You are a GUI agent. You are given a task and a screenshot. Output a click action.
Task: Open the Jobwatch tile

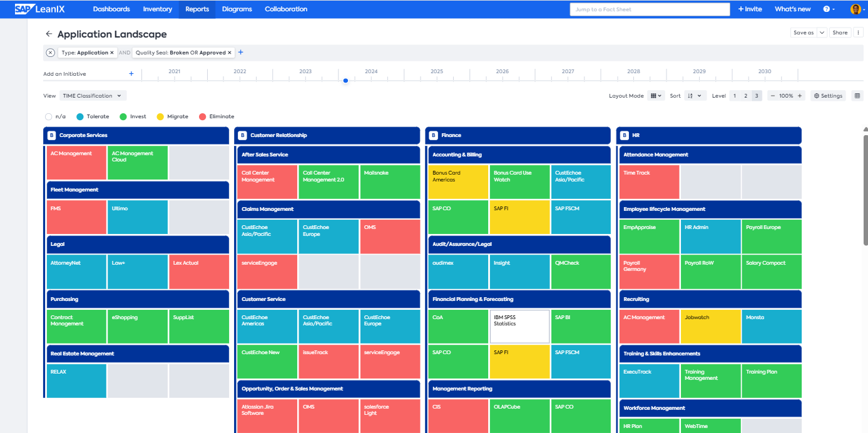point(710,326)
